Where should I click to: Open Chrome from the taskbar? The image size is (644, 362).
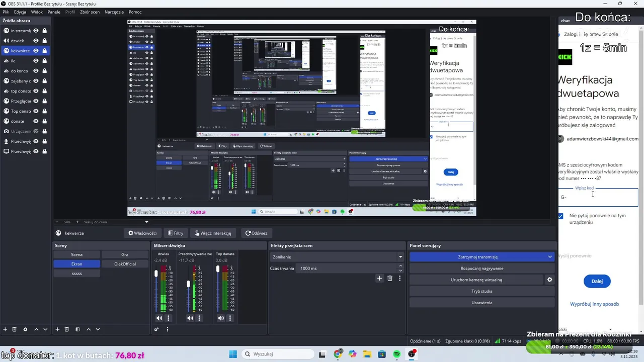(x=338, y=354)
